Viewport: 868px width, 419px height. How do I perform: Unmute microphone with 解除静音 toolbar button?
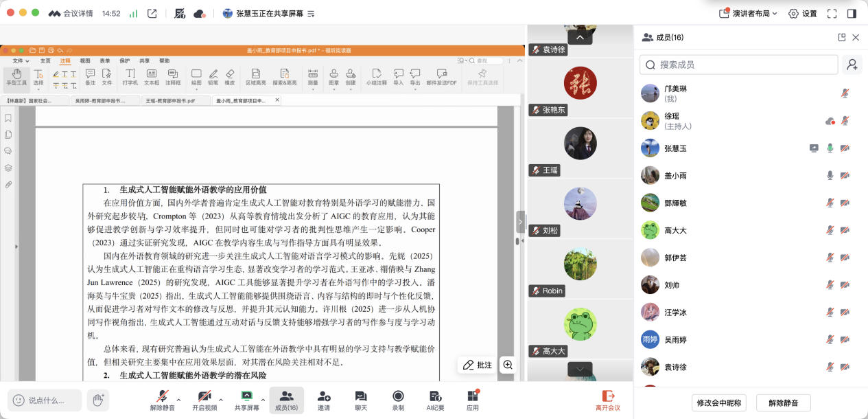(x=163, y=400)
